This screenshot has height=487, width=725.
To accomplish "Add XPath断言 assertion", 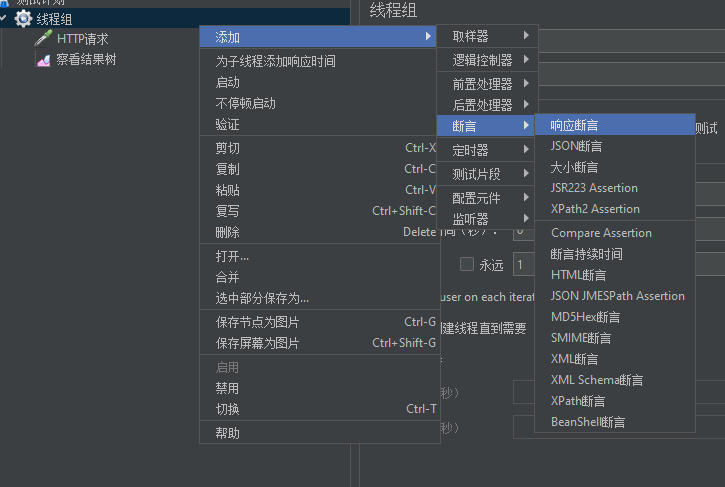I will point(615,401).
